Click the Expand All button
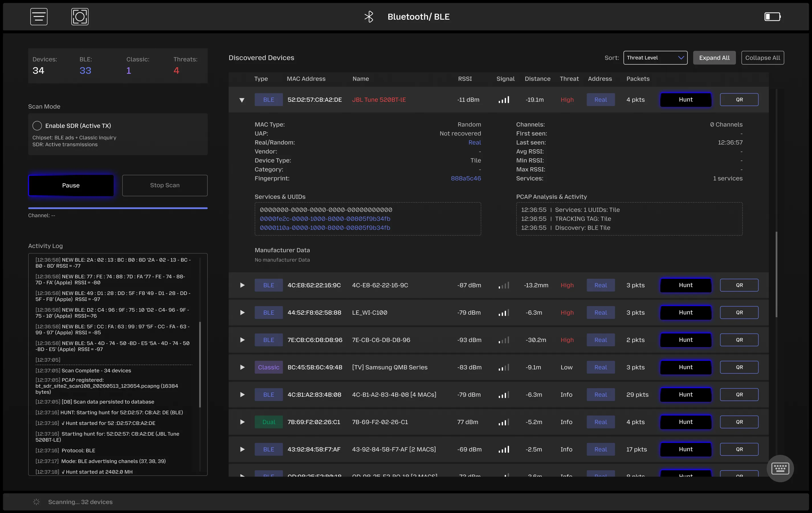This screenshot has height=513, width=812. pyautogui.click(x=714, y=58)
